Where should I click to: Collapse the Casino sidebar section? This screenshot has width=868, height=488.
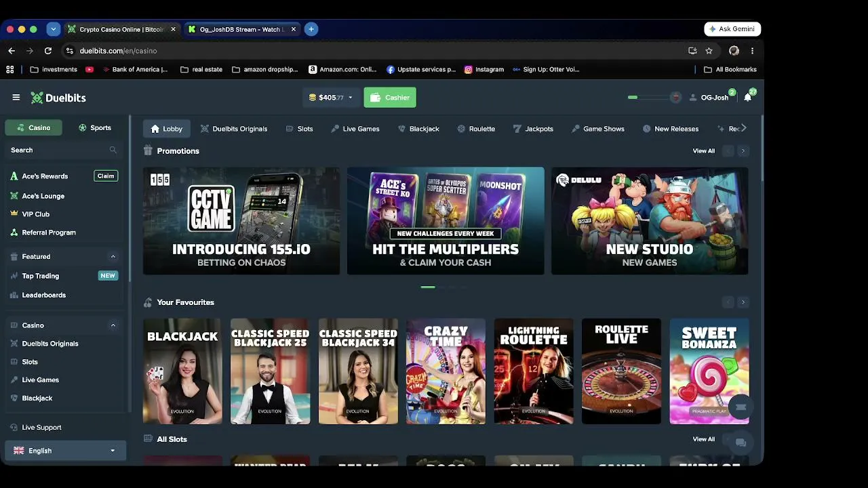click(x=113, y=325)
